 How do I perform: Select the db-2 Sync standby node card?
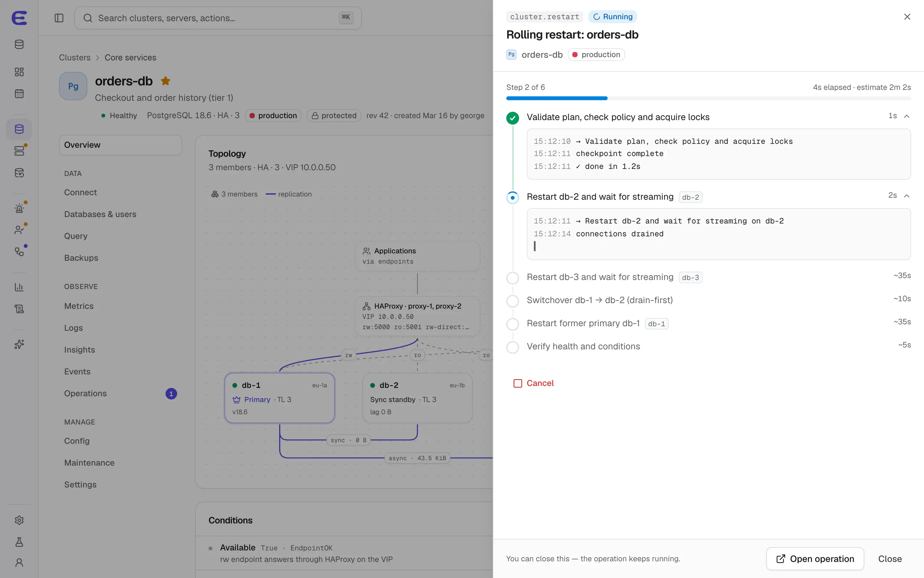tap(417, 398)
